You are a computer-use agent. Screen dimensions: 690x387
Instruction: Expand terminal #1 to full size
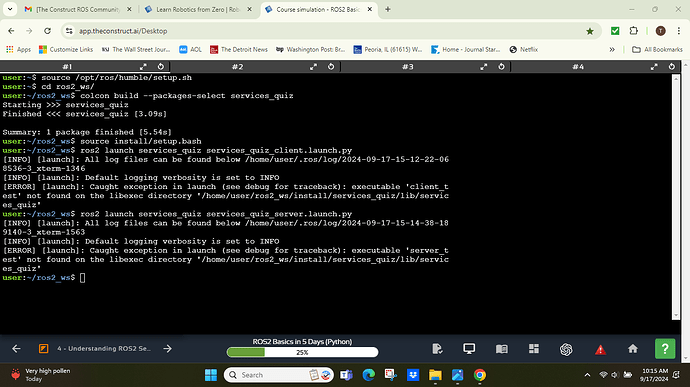point(143,67)
